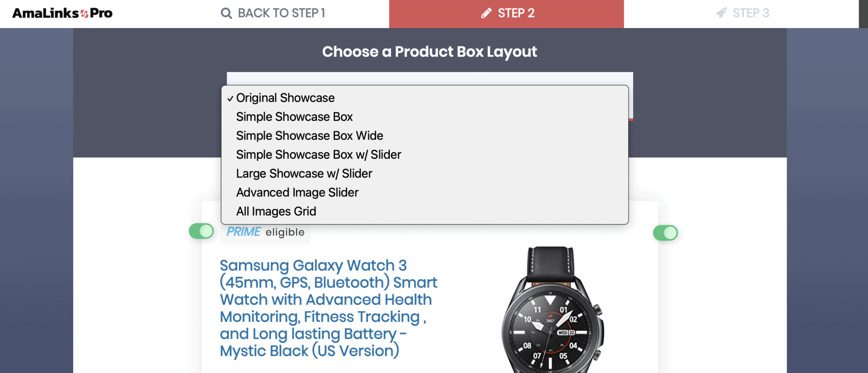Toggle the left green switch off
This screenshot has height=373, width=868.
tap(201, 231)
